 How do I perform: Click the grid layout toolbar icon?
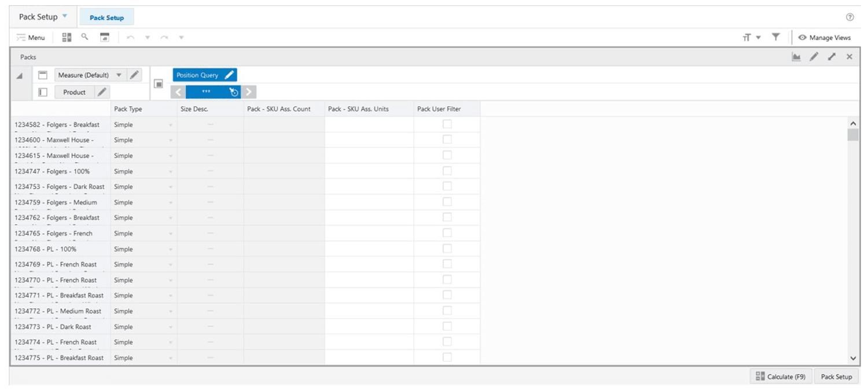click(67, 37)
